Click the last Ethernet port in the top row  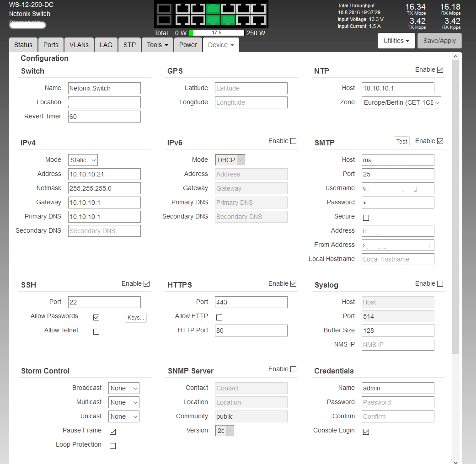(x=258, y=9)
